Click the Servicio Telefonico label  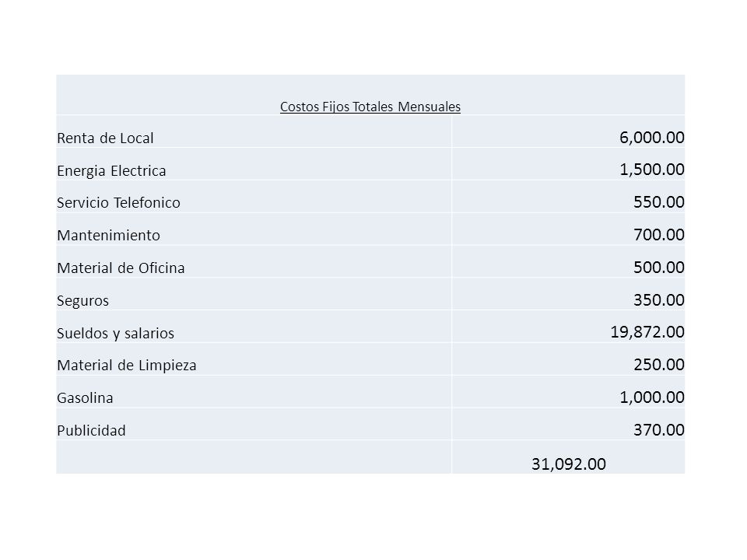click(x=118, y=203)
